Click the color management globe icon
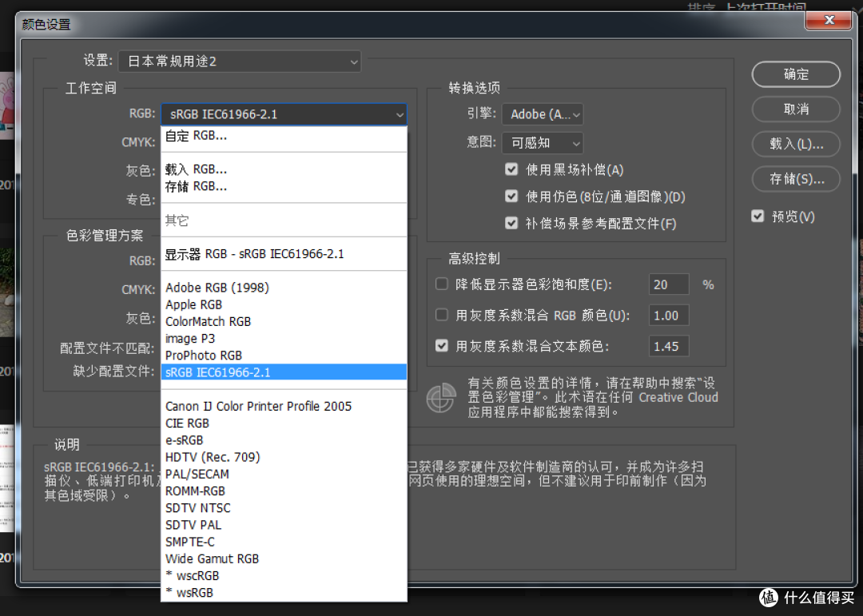This screenshot has width=863, height=616. (x=441, y=397)
